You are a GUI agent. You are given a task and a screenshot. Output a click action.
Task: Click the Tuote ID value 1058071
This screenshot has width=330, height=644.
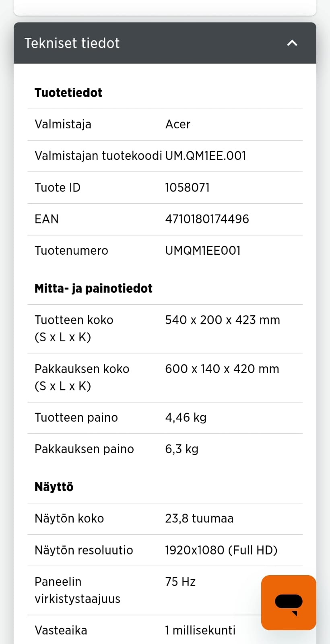pos(187,188)
